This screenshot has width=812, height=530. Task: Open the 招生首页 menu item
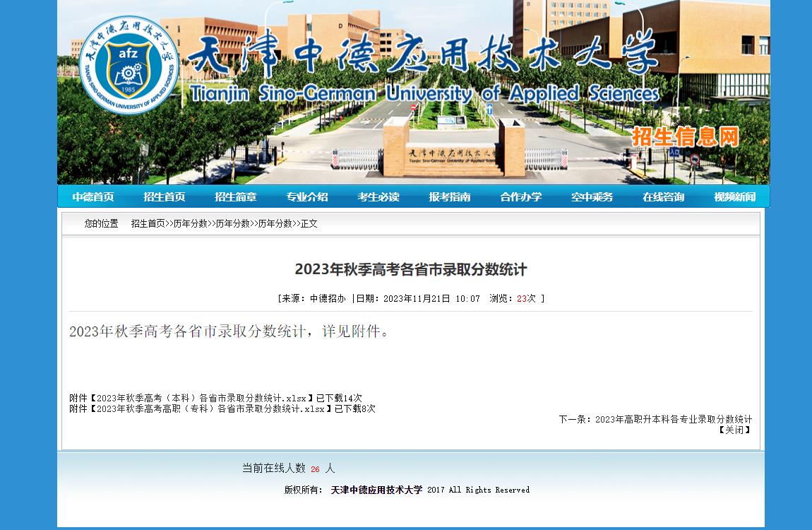[164, 197]
